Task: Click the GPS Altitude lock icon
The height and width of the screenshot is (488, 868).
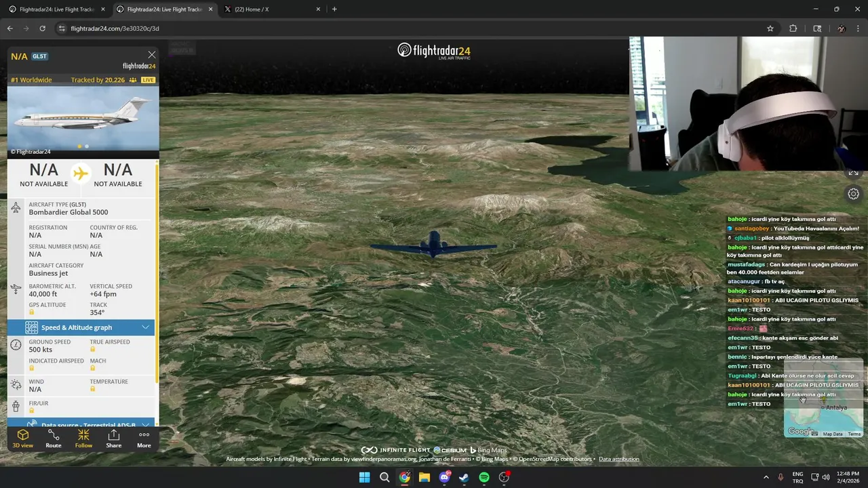Action: [32, 312]
